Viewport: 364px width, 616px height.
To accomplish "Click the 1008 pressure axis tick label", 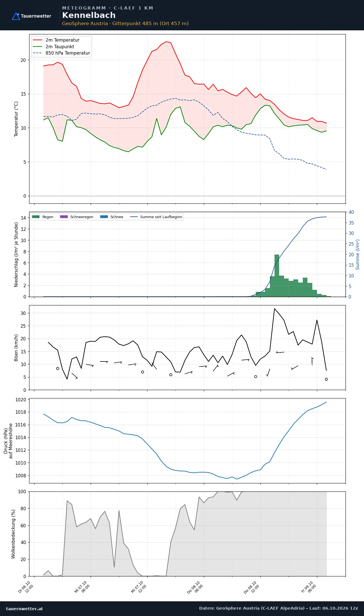I will 20,476.
